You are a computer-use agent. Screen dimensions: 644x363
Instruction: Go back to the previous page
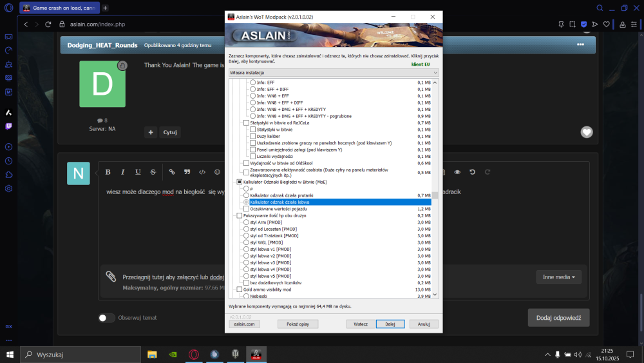[26, 25]
